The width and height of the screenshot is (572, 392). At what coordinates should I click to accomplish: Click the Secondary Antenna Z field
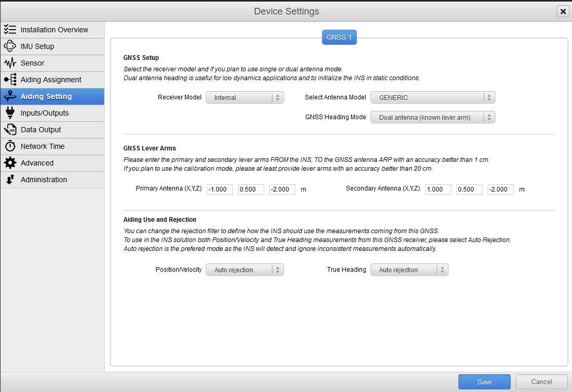500,189
